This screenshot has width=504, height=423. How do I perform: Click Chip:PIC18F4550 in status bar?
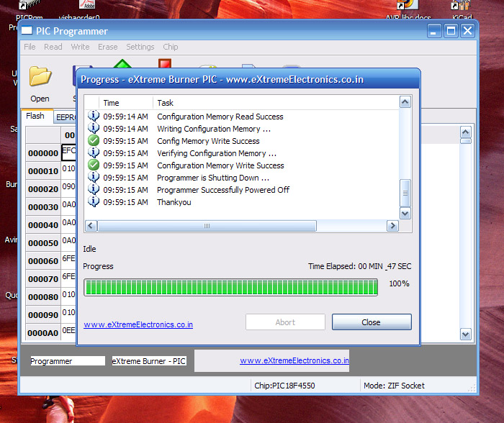tap(284, 386)
